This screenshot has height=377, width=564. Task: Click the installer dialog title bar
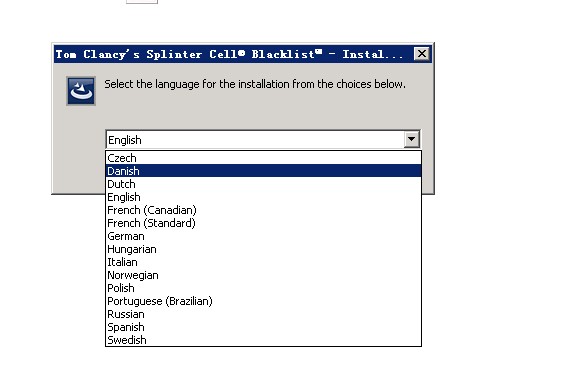point(230,54)
